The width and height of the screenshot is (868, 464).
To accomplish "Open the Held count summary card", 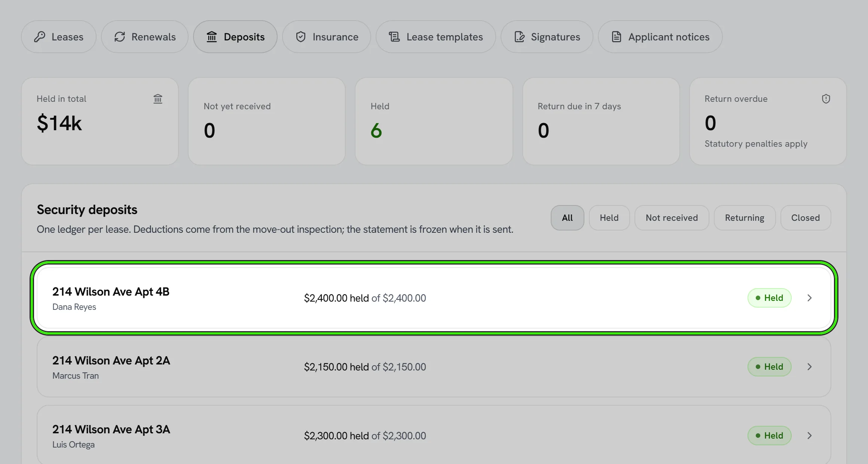I will [x=434, y=121].
